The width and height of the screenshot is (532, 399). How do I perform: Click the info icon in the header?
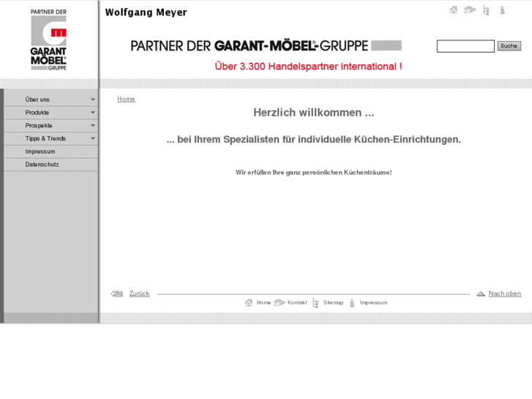click(502, 10)
